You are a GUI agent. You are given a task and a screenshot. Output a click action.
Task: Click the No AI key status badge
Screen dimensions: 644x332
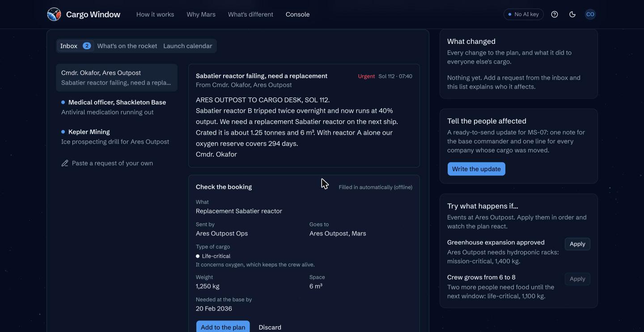pyautogui.click(x=524, y=14)
